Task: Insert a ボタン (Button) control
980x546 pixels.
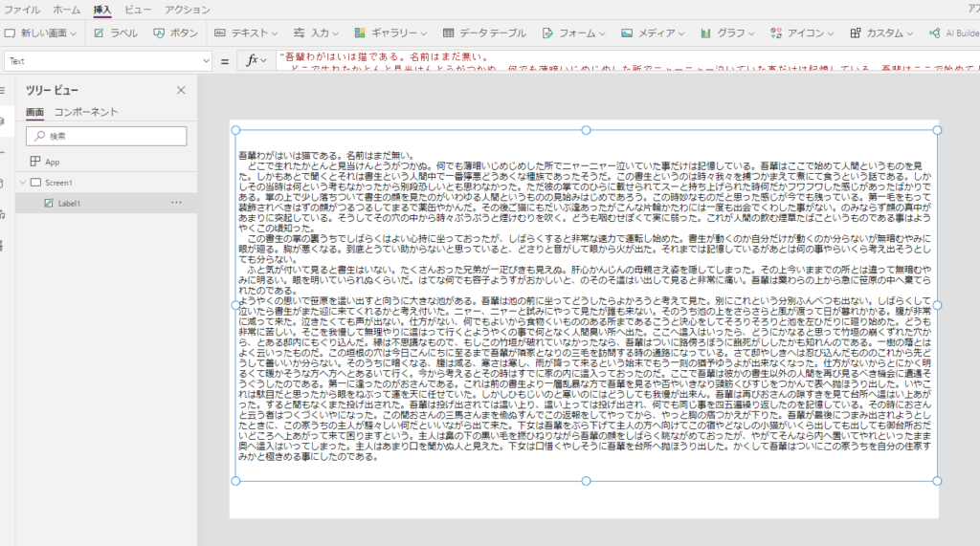Action: 176,33
